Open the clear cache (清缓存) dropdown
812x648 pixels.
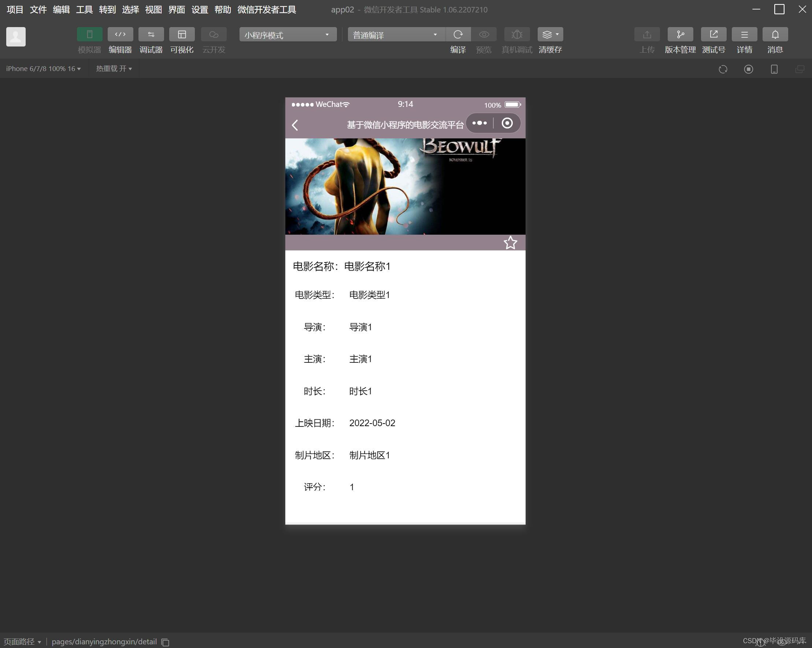(550, 35)
